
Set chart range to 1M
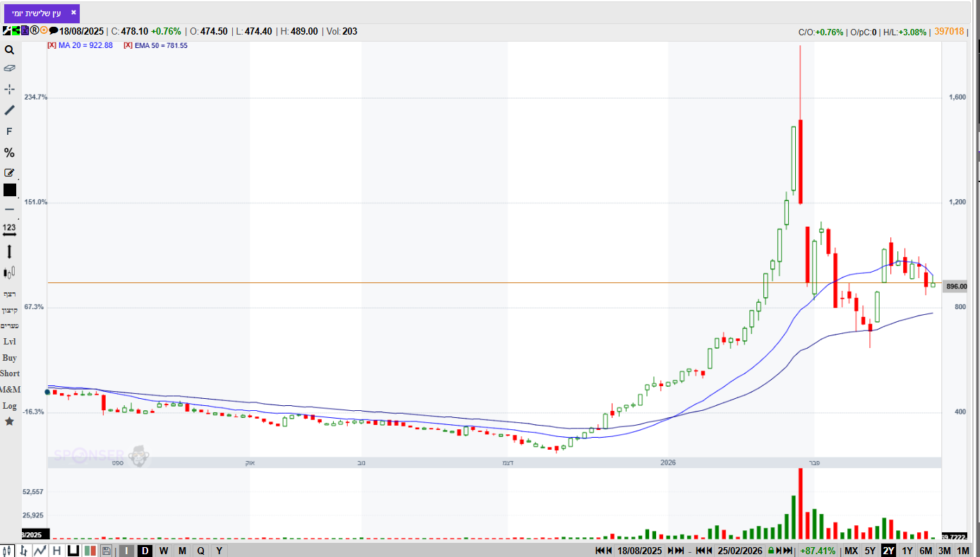(x=963, y=551)
